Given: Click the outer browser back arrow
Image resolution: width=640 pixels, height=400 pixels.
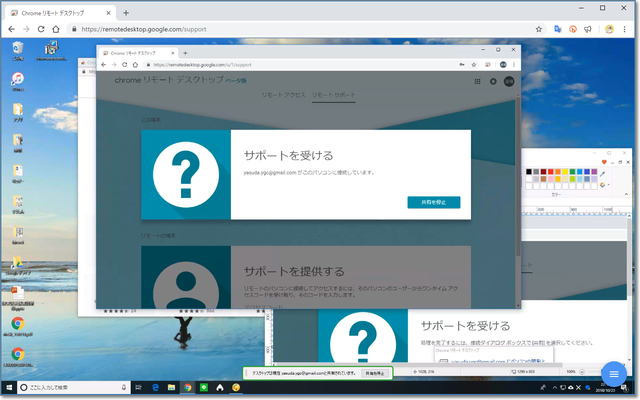Looking at the screenshot, I should click(11, 29).
